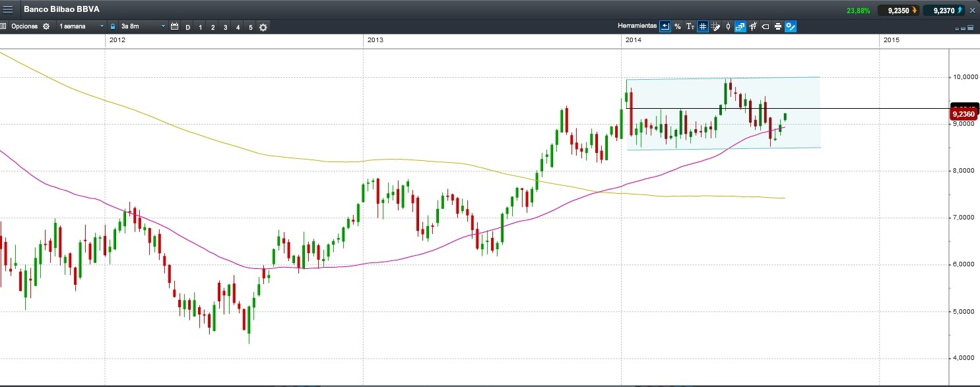Click the Banco Bilbao BBVA title
Screen dimensions: 980x387
(x=62, y=10)
